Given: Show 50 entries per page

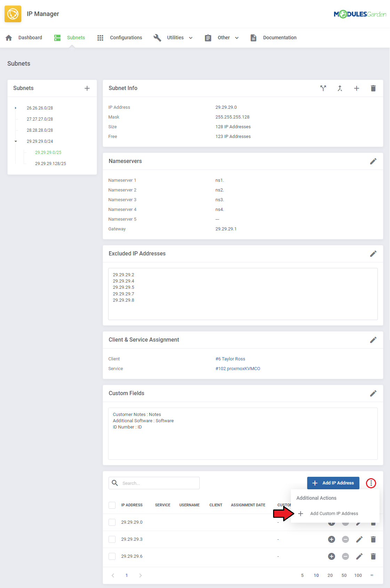Looking at the screenshot, I should pos(344,575).
